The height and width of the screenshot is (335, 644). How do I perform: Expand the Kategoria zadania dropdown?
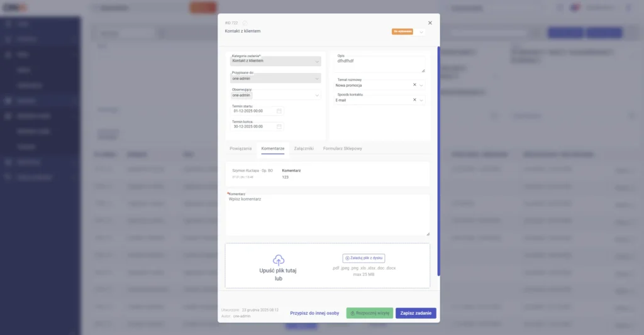click(x=317, y=61)
